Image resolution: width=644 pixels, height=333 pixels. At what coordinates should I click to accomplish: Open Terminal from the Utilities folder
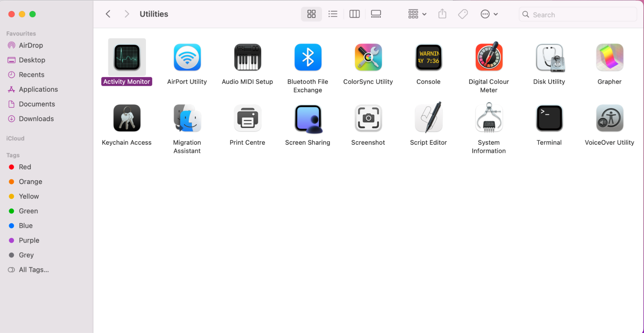point(549,118)
